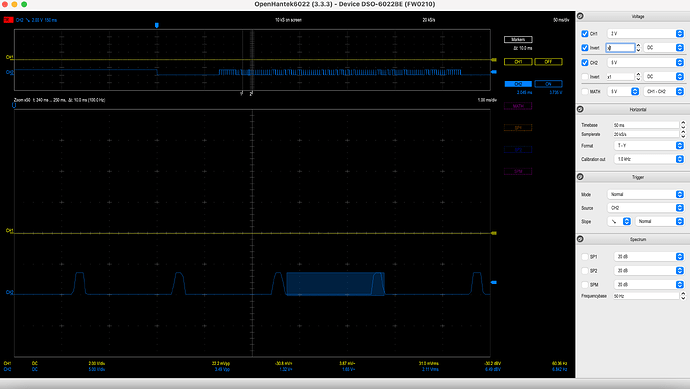The height and width of the screenshot is (389, 690).
Task: Toggle the CH2 channel checkbox
Action: [585, 62]
